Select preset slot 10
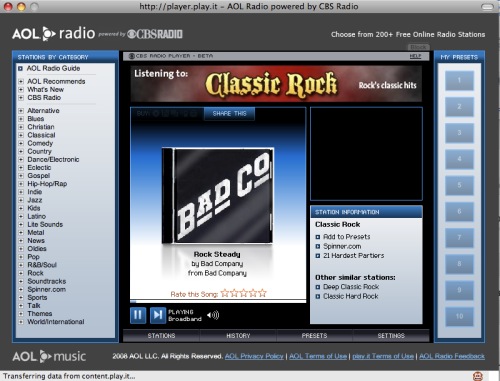This screenshot has width=500, height=381. (x=459, y=316)
